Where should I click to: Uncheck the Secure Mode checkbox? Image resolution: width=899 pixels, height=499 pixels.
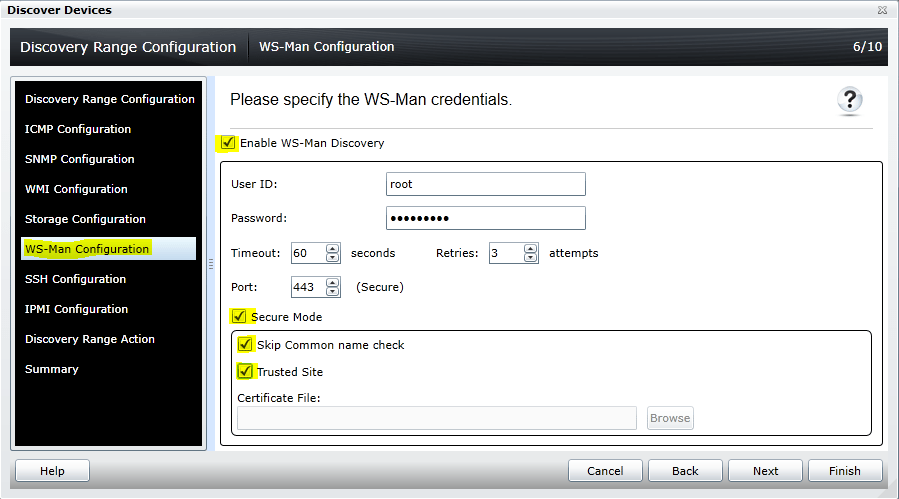click(240, 317)
